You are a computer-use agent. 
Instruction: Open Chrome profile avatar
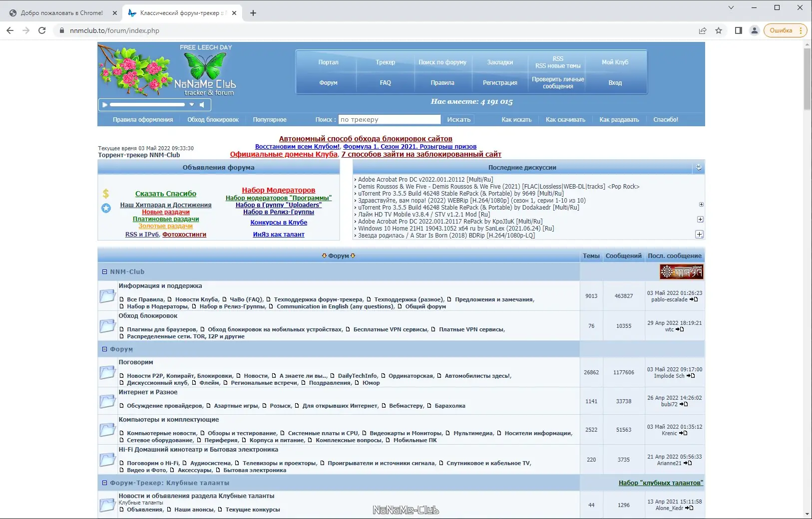[755, 30]
